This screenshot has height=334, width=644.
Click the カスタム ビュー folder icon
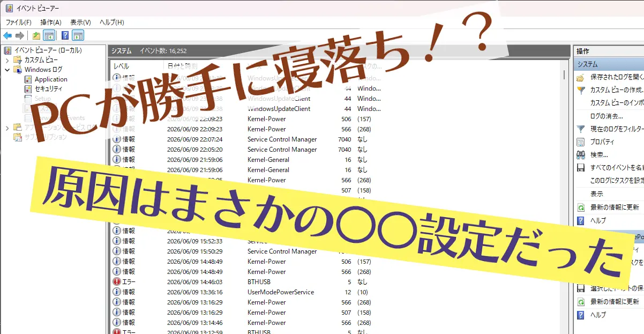coord(18,60)
